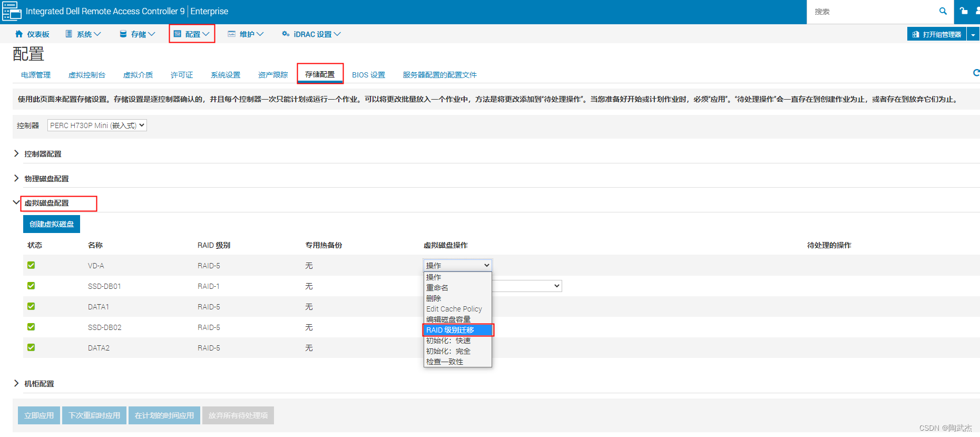The width and height of the screenshot is (980, 437).
Task: Click the 在计划的时间应用 button
Action: 164,415
